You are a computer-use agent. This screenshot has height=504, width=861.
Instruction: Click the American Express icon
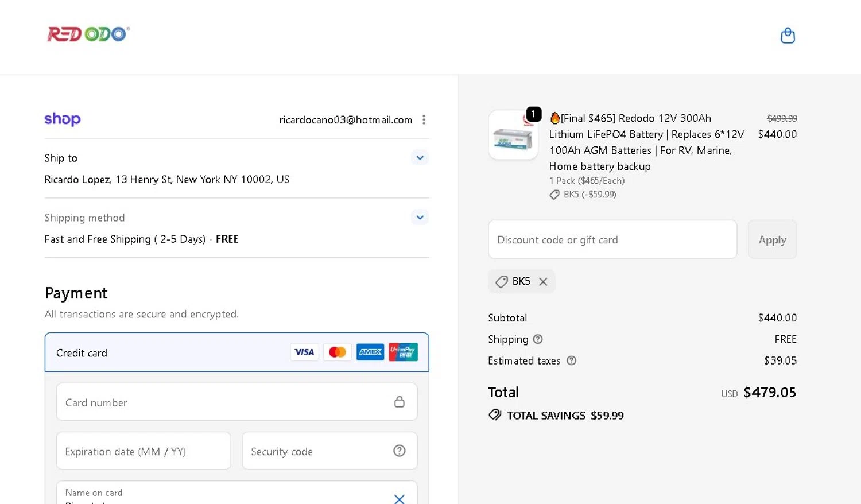[370, 352]
